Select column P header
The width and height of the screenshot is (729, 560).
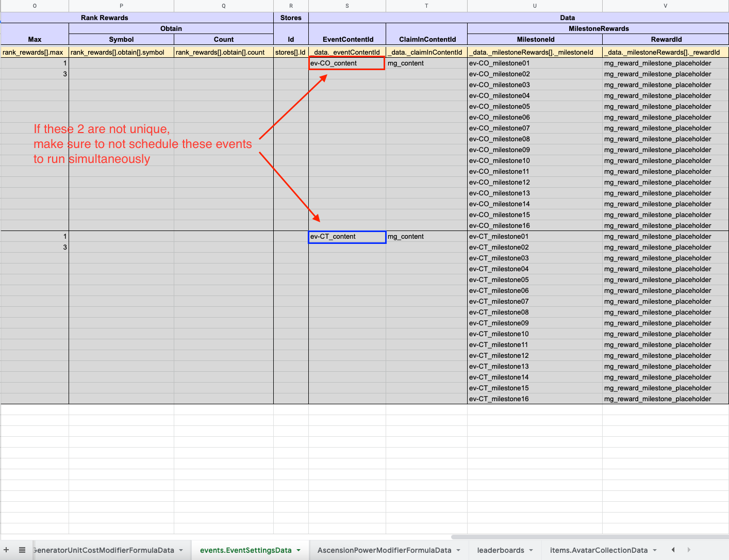click(x=121, y=6)
